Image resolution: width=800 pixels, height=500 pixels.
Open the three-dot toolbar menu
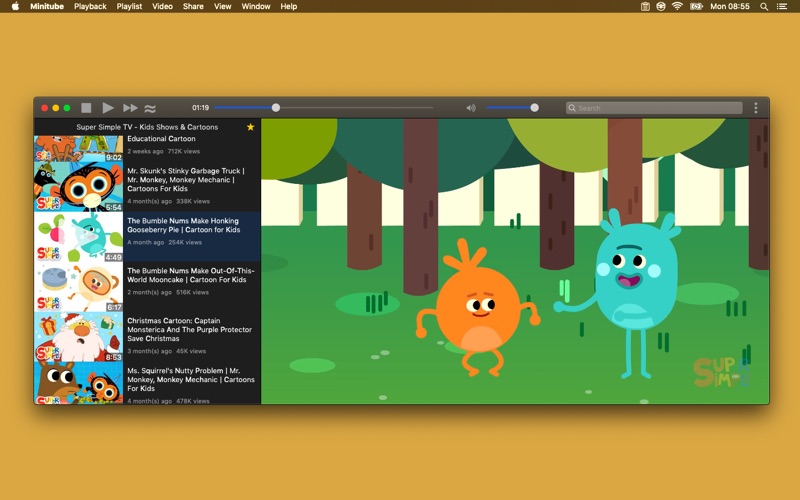755,108
